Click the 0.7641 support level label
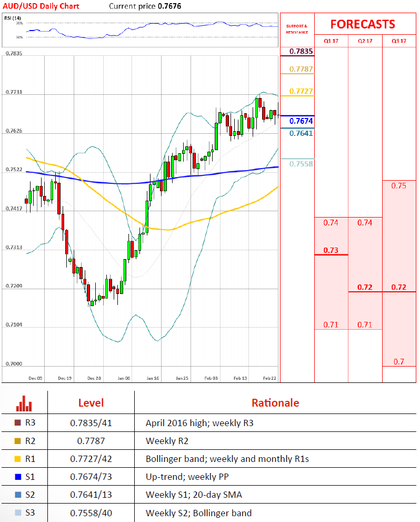The width and height of the screenshot is (420, 522). coord(301,133)
